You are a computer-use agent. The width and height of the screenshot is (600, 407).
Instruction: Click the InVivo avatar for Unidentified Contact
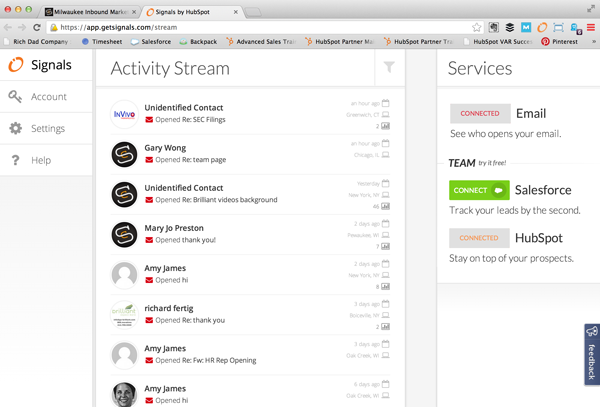[124, 114]
